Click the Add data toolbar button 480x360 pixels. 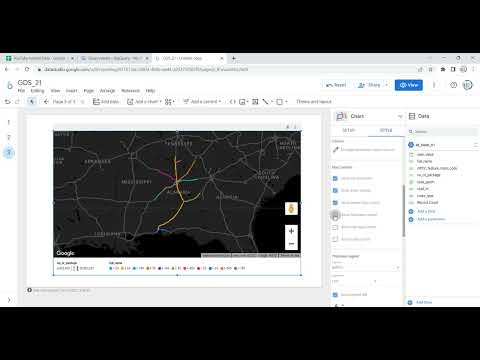point(106,101)
